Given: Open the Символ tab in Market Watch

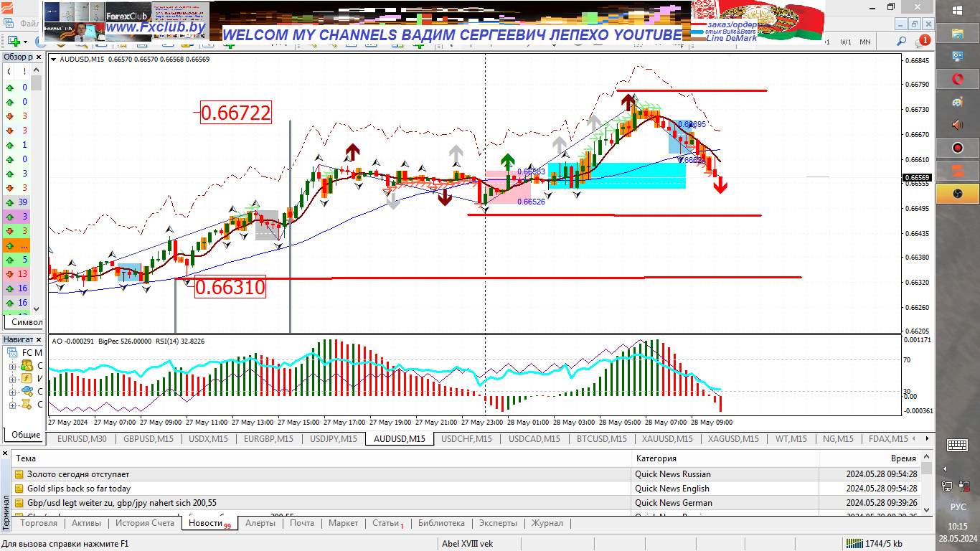Looking at the screenshot, I should tap(26, 323).
